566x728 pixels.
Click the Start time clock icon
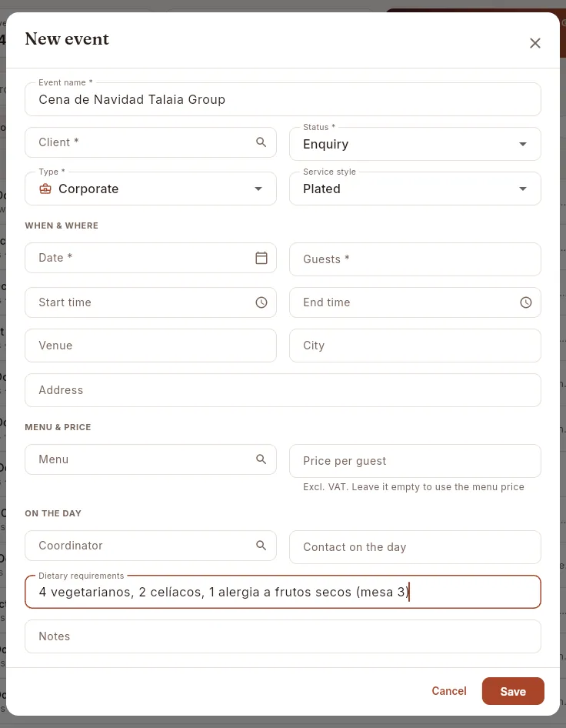click(x=261, y=302)
